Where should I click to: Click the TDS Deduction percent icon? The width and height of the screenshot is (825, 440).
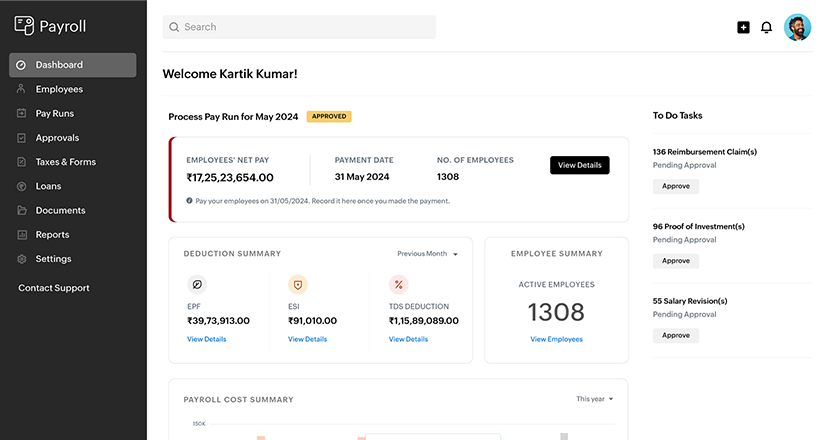[398, 284]
